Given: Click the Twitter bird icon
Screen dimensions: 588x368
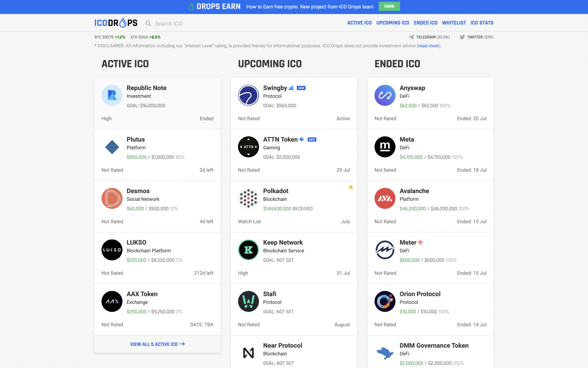Looking at the screenshot, I should coord(462,37).
